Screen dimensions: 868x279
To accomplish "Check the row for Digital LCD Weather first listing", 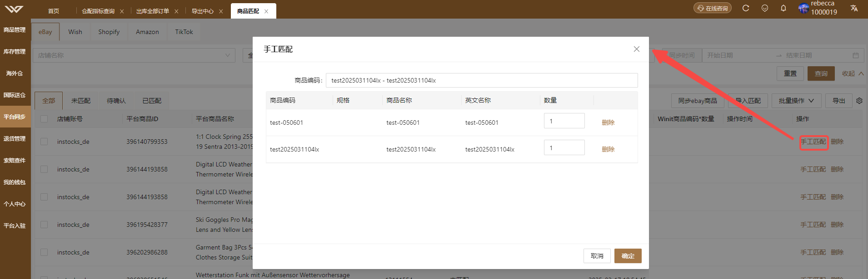I will tap(44, 169).
